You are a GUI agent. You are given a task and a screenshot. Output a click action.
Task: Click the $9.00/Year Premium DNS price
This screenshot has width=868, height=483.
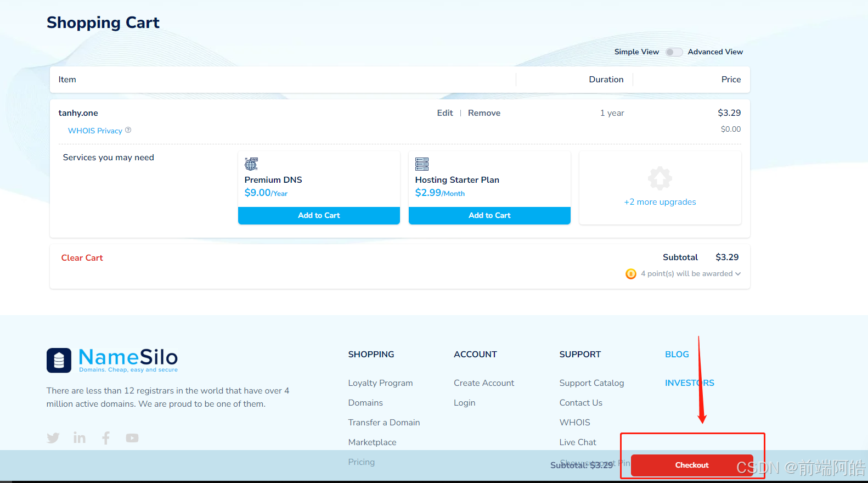(266, 193)
